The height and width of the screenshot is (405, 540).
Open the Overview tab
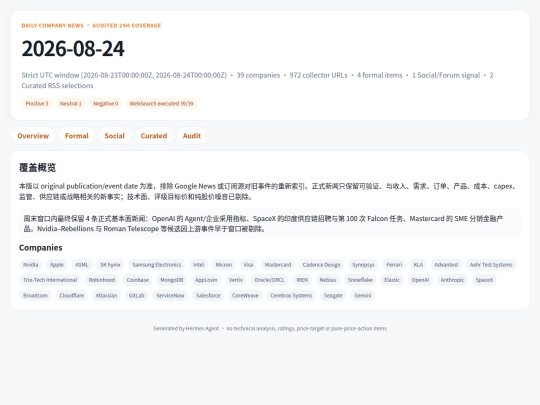click(33, 136)
